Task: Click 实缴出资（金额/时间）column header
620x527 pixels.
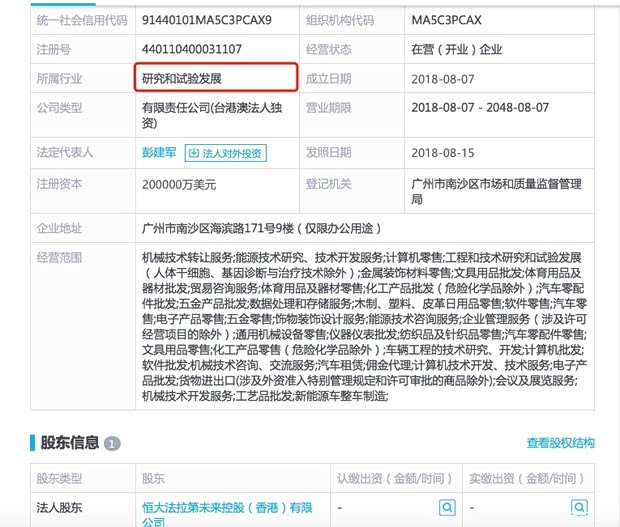Action: coord(527,478)
